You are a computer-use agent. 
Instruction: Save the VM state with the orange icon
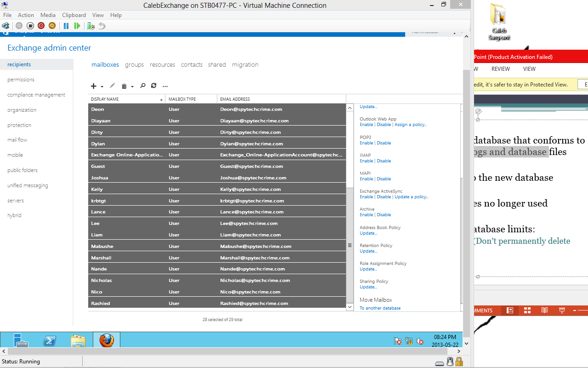tap(52, 26)
